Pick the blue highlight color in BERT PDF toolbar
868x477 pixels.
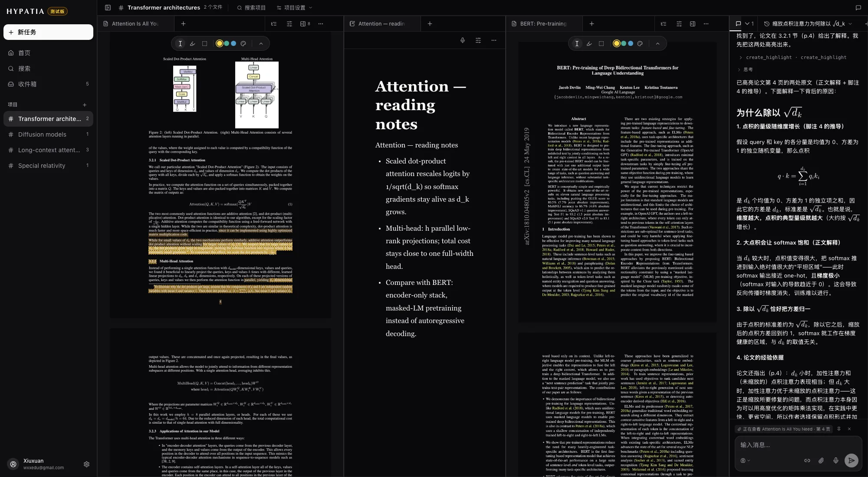point(631,43)
